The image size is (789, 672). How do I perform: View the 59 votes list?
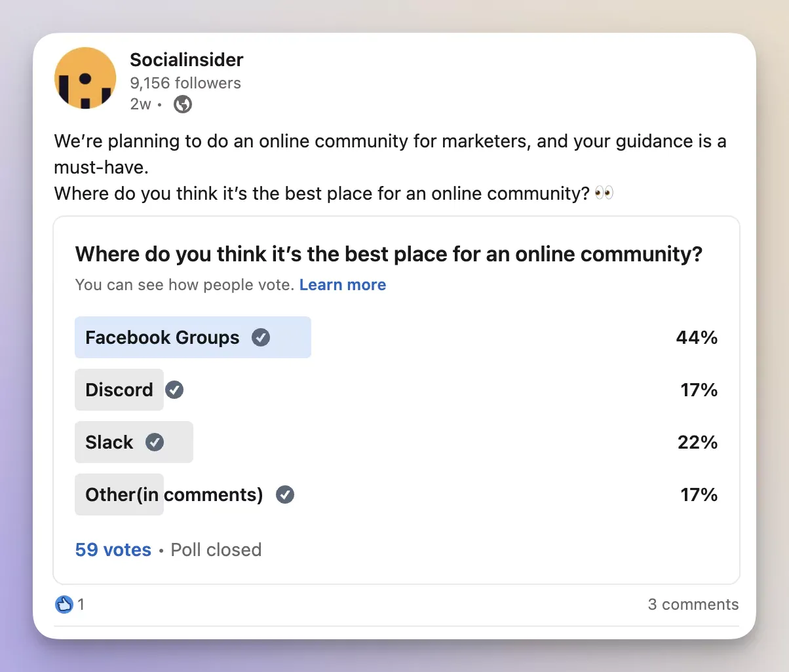click(113, 550)
